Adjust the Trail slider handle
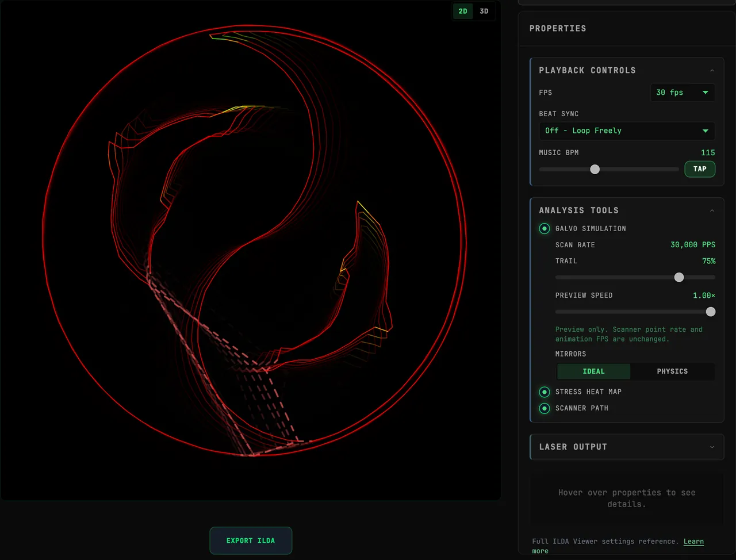This screenshot has height=560, width=736. tap(679, 277)
